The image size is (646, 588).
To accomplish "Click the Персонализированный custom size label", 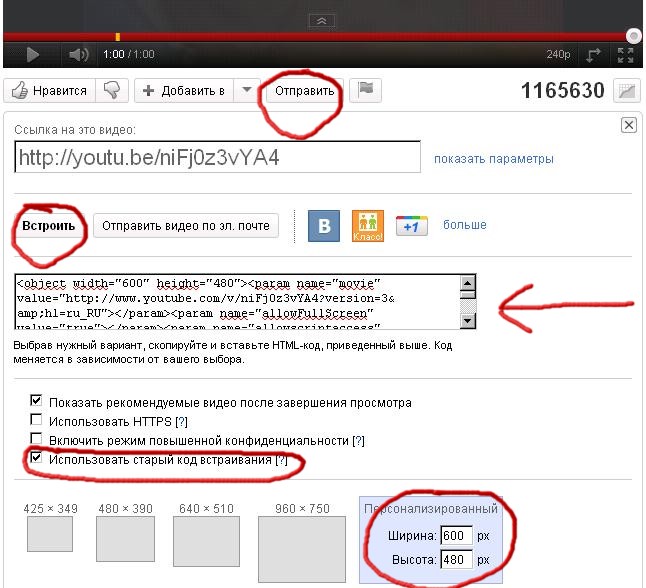I will (x=431, y=509).
